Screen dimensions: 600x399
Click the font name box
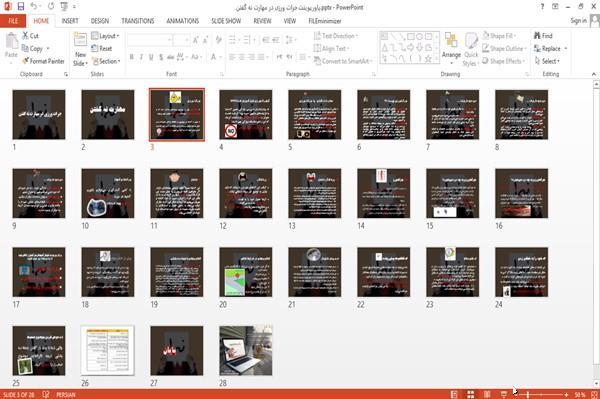(x=149, y=40)
